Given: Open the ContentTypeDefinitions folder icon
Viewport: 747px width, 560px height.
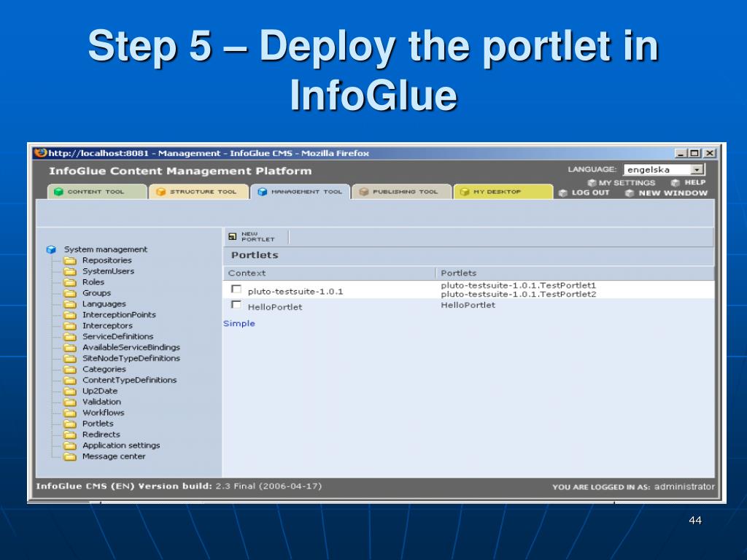Looking at the screenshot, I should (70, 381).
